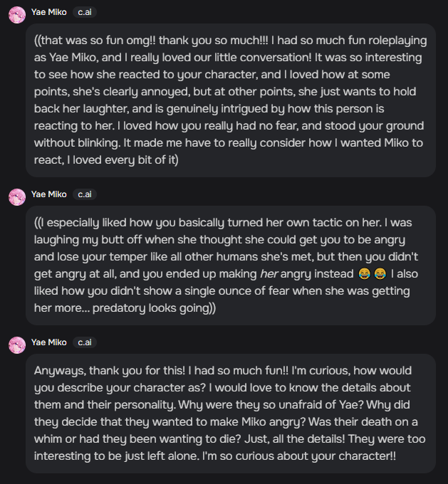The height and width of the screenshot is (484, 448).
Task: Click the c.ai badge on the bottom message
Action: pos(85,342)
